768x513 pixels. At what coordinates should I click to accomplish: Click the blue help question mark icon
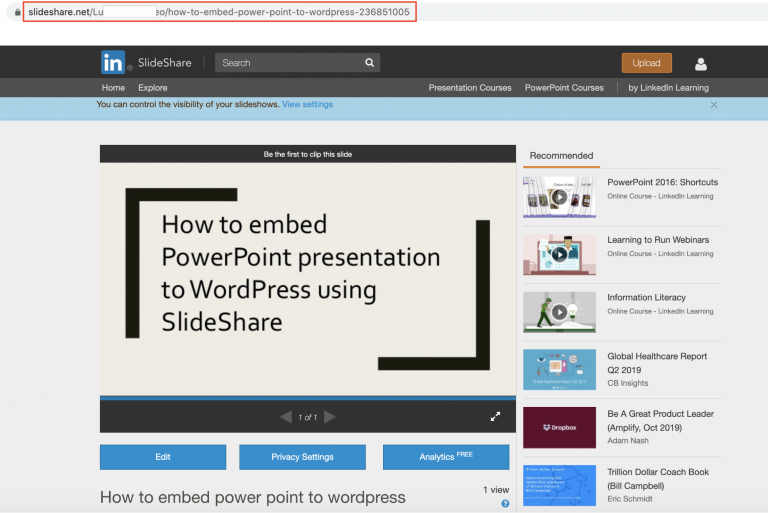505,503
